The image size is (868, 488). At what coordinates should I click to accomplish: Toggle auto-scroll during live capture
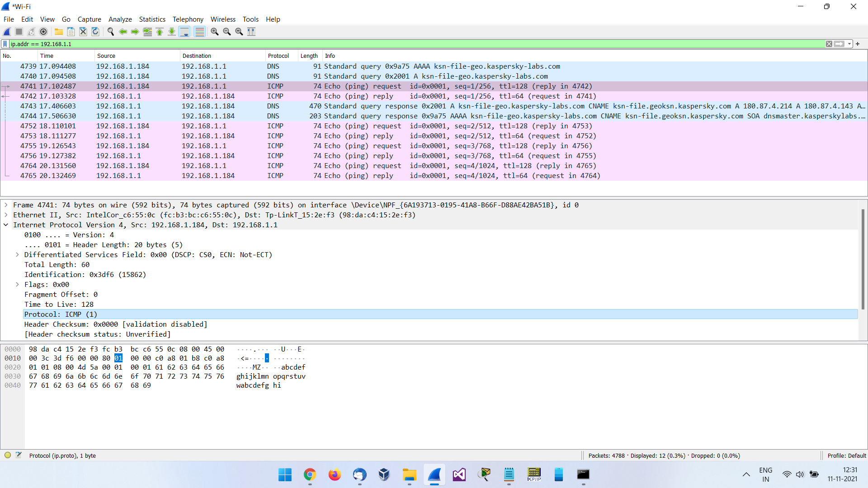184,32
